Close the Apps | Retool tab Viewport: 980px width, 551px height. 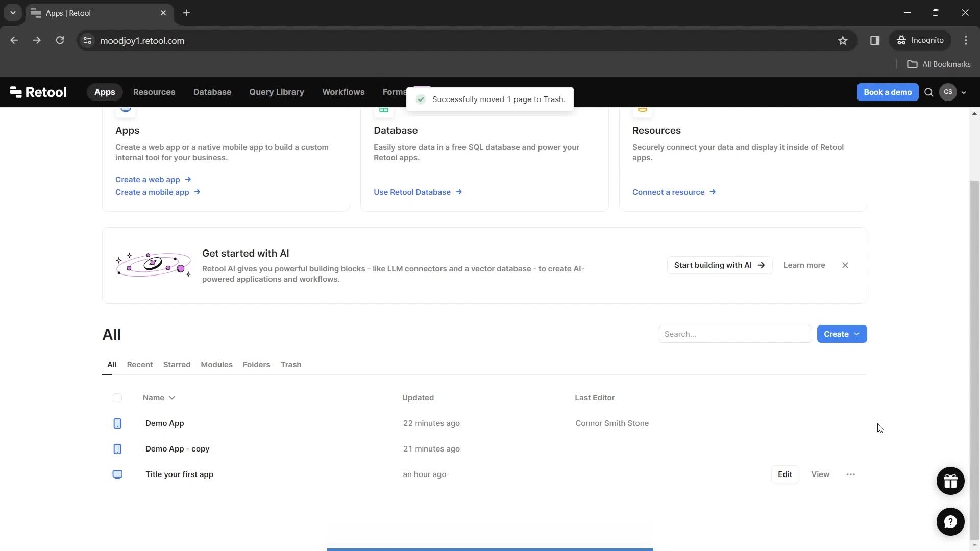point(163,13)
